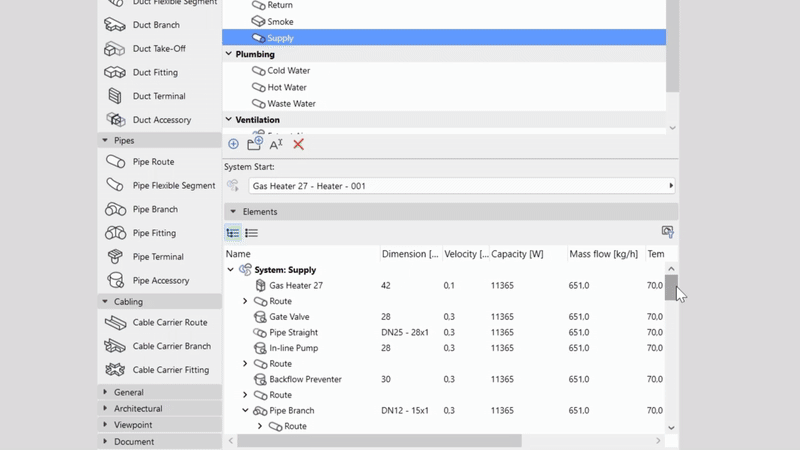Choose the Pipe Flexible Segment tool
Screen dimensions: 800x450
click(173, 185)
